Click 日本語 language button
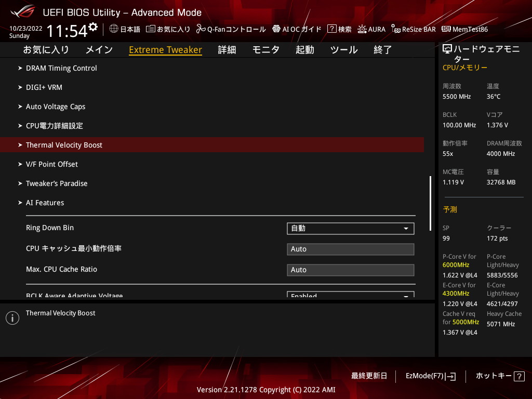This screenshot has height=399, width=532. pos(130,29)
